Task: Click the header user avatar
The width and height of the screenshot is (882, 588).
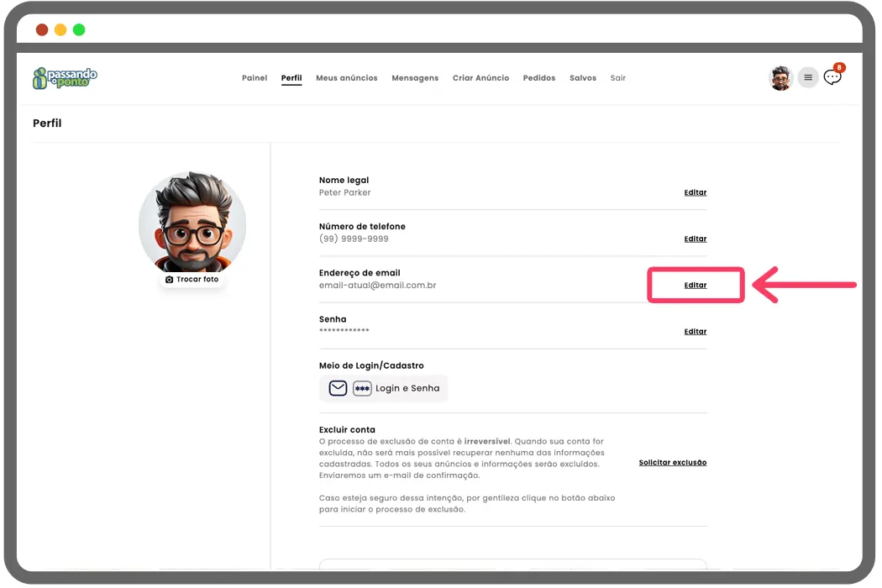Action: point(781,78)
